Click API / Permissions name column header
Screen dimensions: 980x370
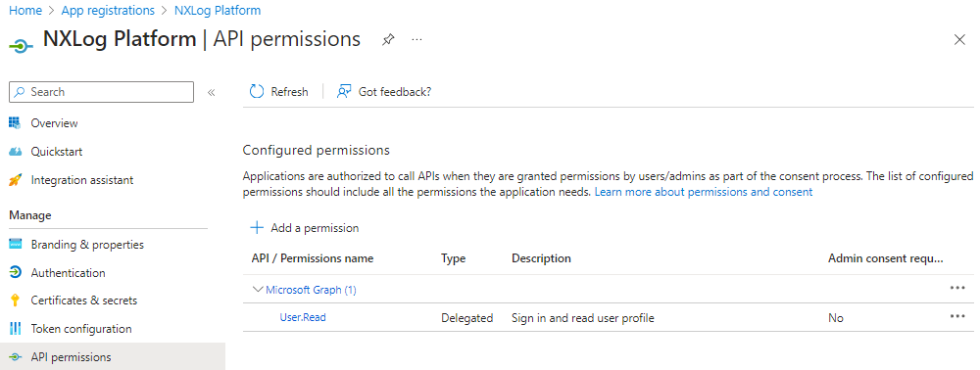click(x=313, y=258)
